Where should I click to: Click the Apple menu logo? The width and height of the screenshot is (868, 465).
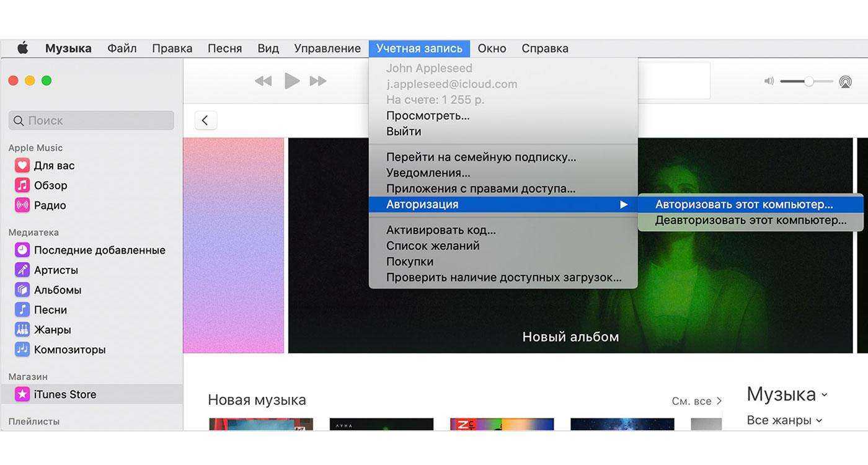tap(22, 48)
